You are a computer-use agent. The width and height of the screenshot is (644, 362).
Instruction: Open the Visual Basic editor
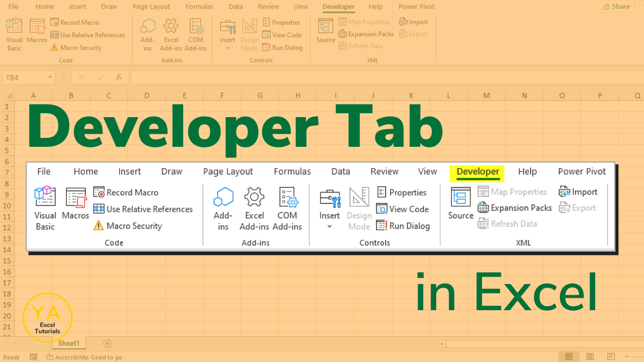point(14,33)
